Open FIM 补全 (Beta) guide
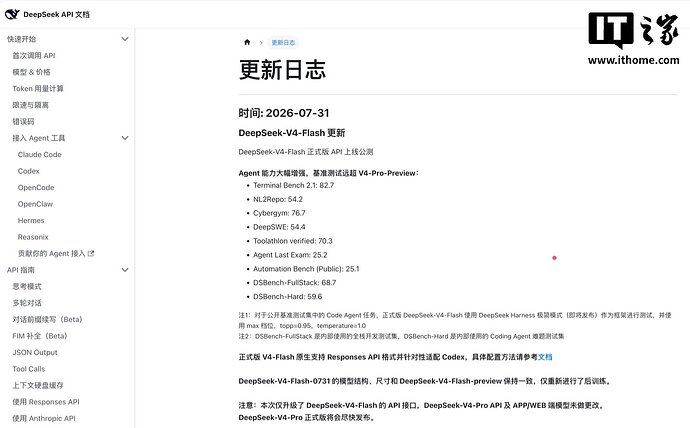Image resolution: width=690 pixels, height=428 pixels. [40, 336]
